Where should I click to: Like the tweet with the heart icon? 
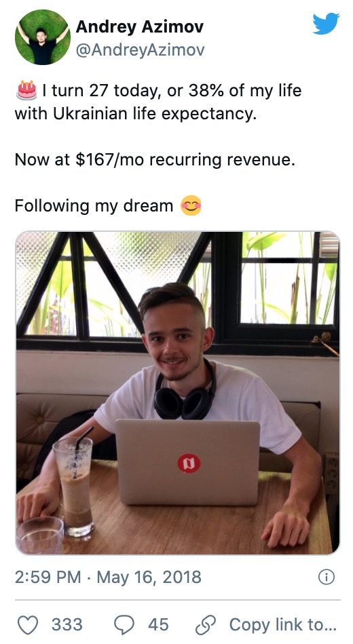(28, 625)
